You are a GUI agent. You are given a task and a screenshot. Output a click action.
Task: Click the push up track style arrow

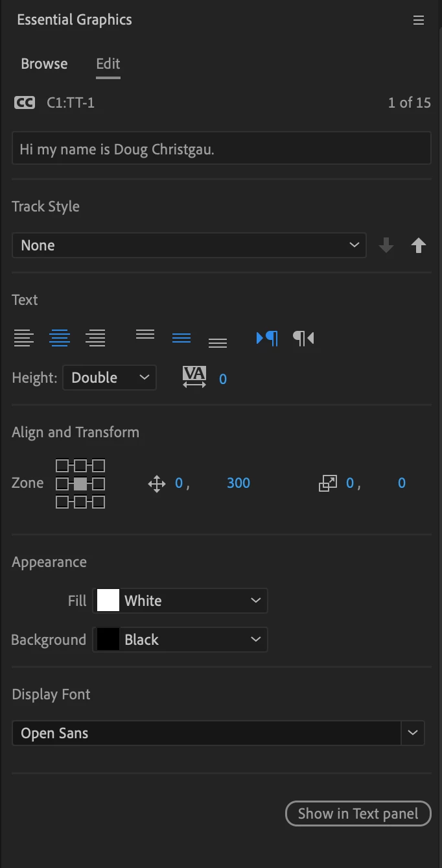419,245
